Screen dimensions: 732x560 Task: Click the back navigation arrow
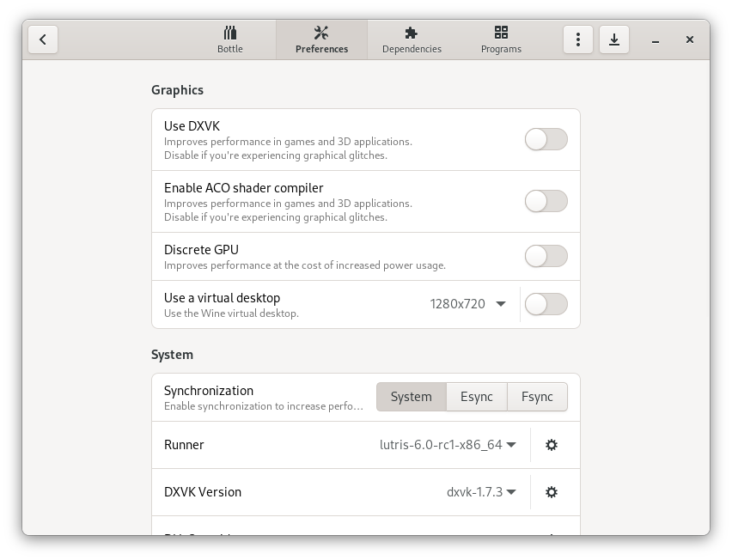pyautogui.click(x=43, y=39)
